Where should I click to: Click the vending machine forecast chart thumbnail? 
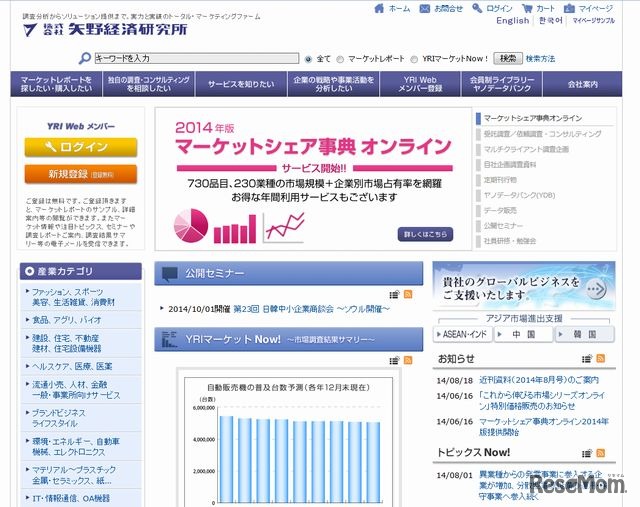click(289, 442)
